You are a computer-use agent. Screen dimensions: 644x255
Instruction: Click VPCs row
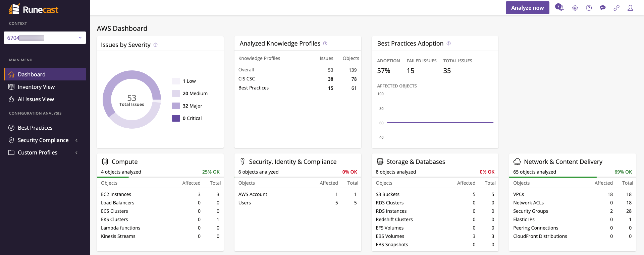(573, 194)
